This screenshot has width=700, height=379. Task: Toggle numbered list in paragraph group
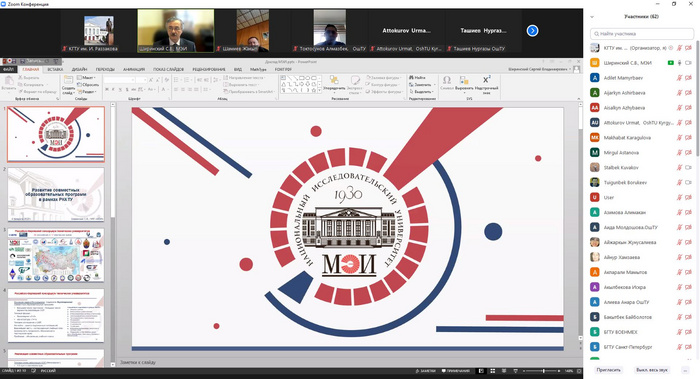(188, 79)
